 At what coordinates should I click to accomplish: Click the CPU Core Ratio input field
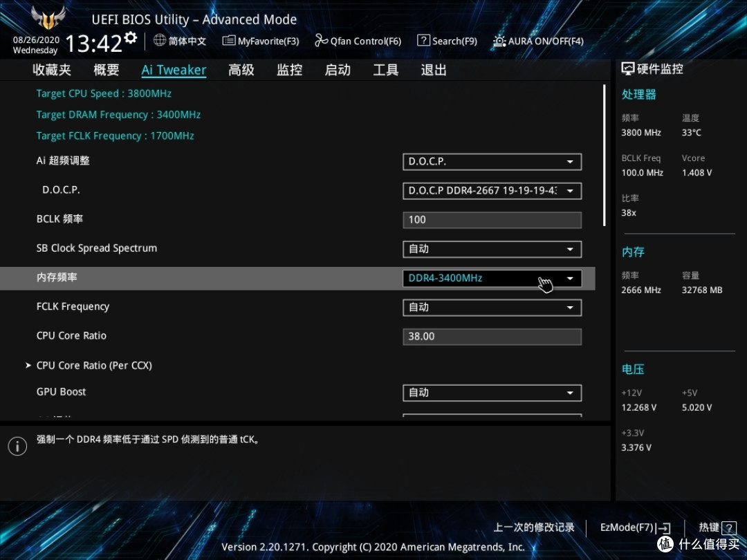tap(492, 336)
